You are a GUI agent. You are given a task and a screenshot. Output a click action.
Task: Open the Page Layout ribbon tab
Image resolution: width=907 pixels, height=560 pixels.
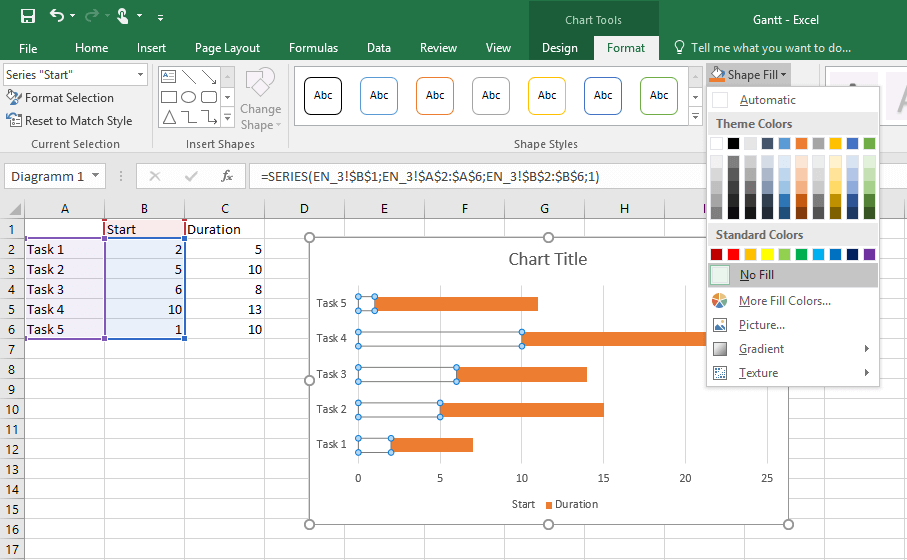pos(227,48)
